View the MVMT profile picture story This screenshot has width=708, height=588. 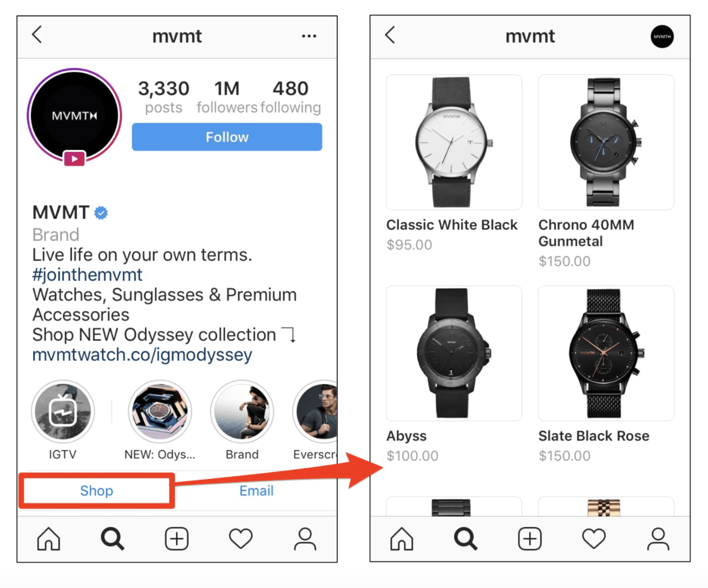[74, 116]
